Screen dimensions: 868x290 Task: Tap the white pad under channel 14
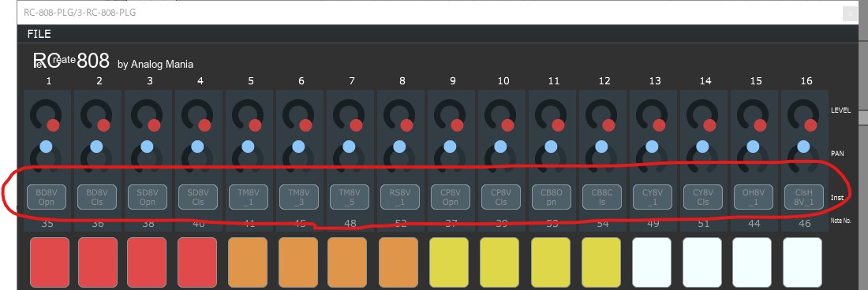702,263
